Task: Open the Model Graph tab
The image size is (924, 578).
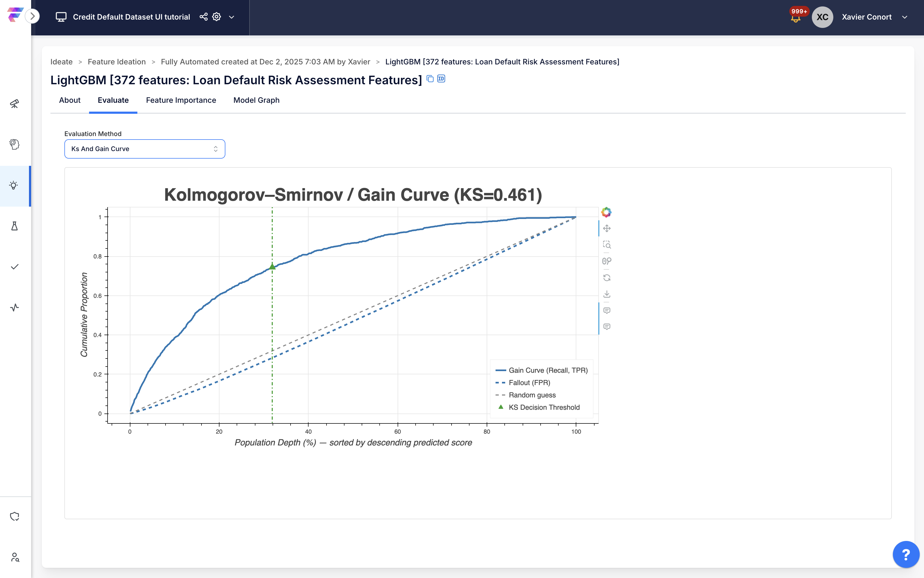Action: click(x=256, y=100)
